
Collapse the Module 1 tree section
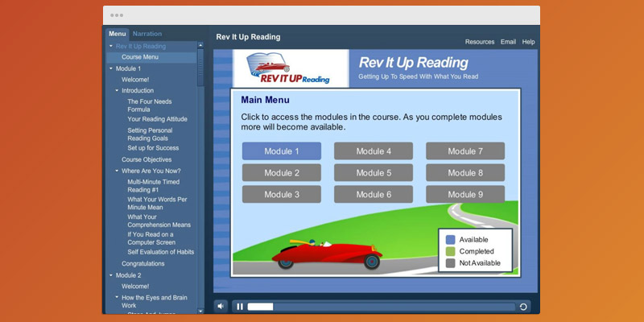(x=111, y=68)
